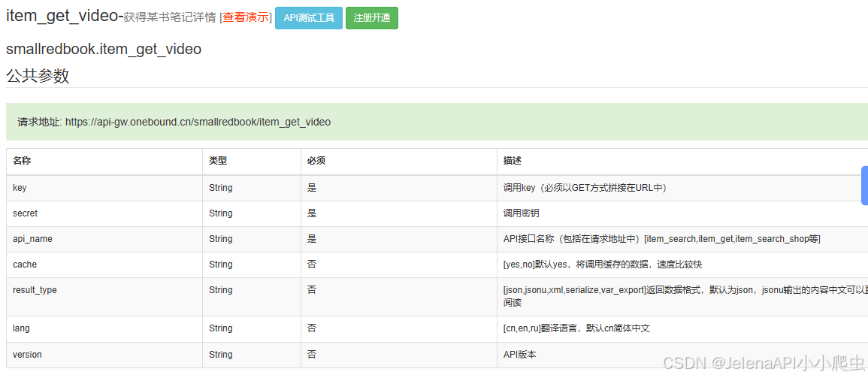Click the [cn,en,ru]翻译语言 description text

click(576, 328)
